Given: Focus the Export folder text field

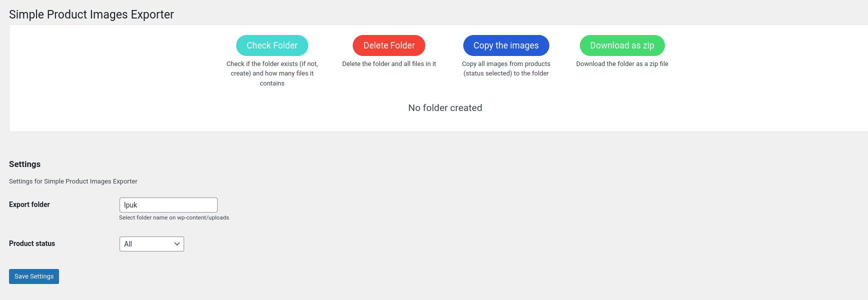Looking at the screenshot, I should click(x=168, y=205).
